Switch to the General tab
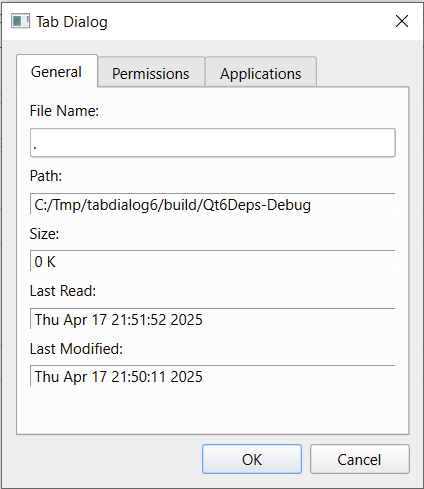 point(57,71)
